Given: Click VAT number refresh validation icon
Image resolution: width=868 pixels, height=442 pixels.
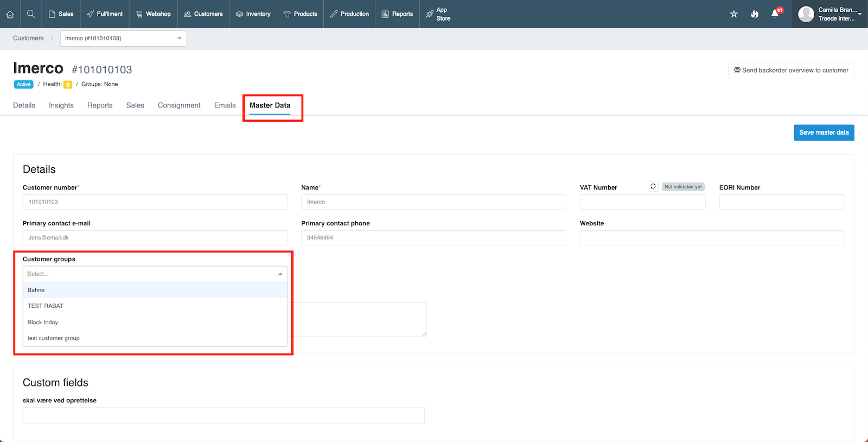Looking at the screenshot, I should coord(653,186).
